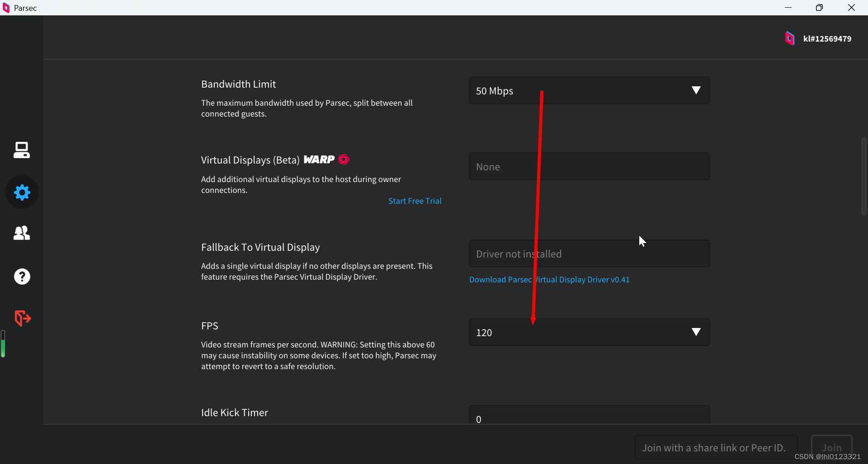
Task: Click the Warp swirl icon
Action: coord(344,159)
